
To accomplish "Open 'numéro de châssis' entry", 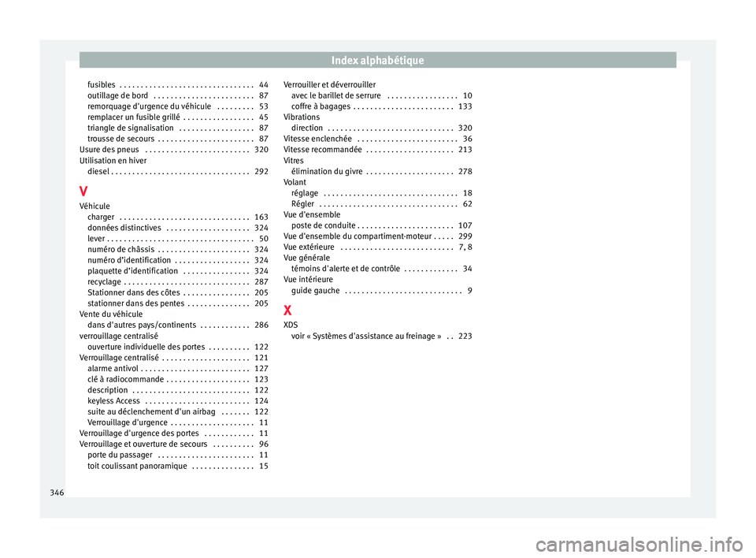I will pos(178,250).
